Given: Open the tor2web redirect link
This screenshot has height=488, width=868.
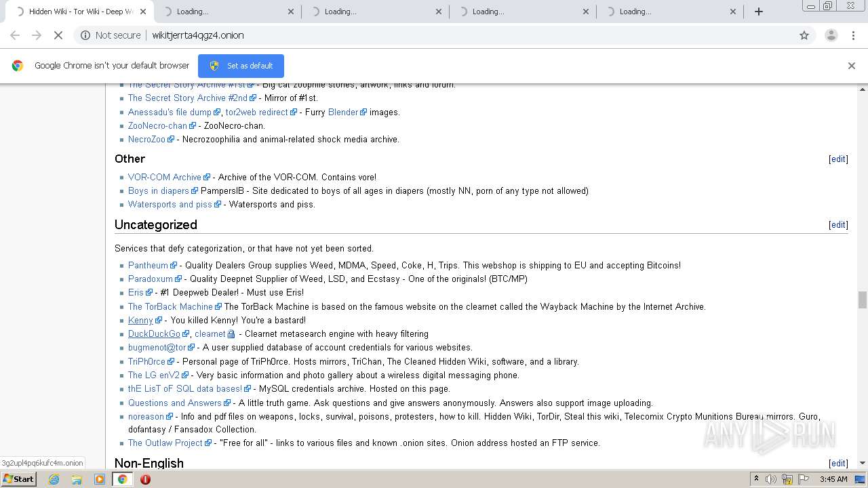Looking at the screenshot, I should coord(257,113).
